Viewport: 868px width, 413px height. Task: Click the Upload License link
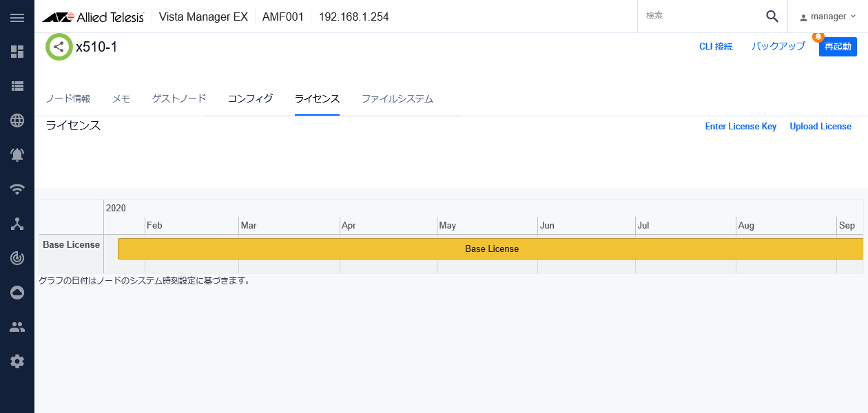[820, 127]
